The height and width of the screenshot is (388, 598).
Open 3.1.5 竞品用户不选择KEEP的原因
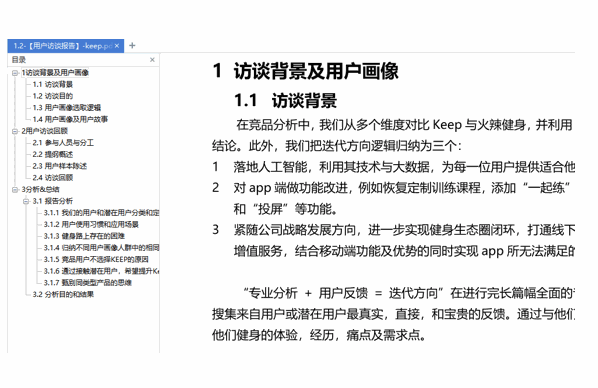click(96, 259)
